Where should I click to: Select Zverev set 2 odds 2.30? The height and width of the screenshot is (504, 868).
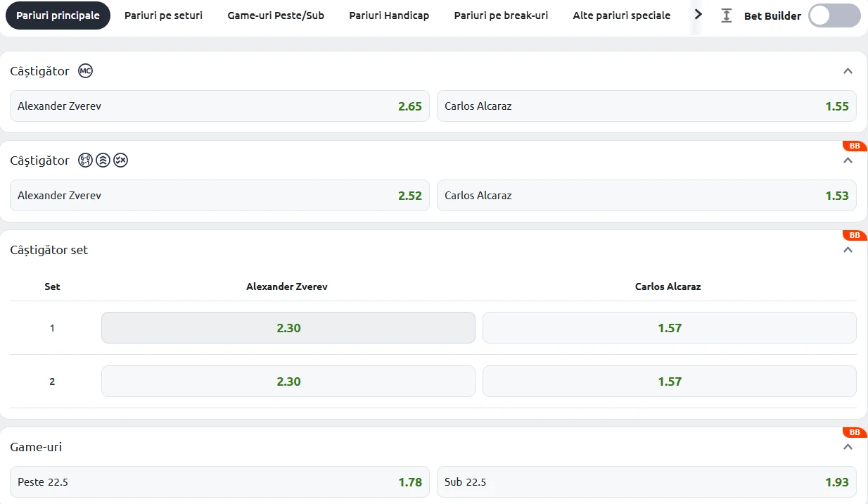point(288,382)
